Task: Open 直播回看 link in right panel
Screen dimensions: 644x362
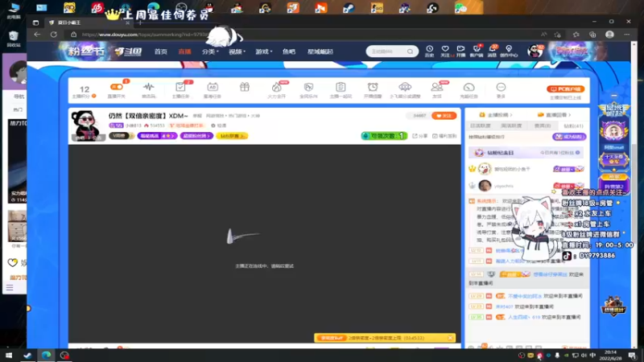Action: (555, 115)
